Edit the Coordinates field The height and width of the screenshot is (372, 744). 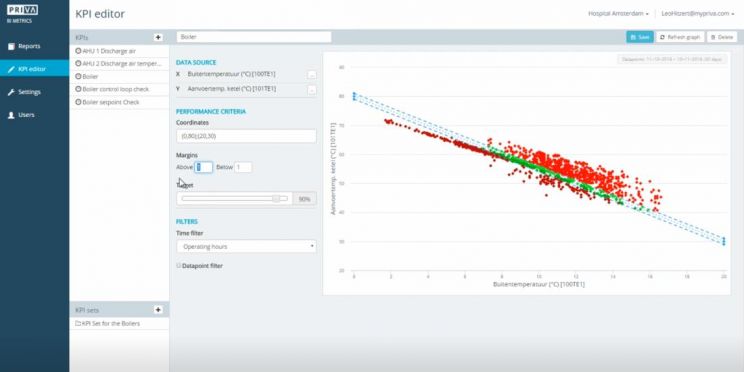tap(246, 136)
